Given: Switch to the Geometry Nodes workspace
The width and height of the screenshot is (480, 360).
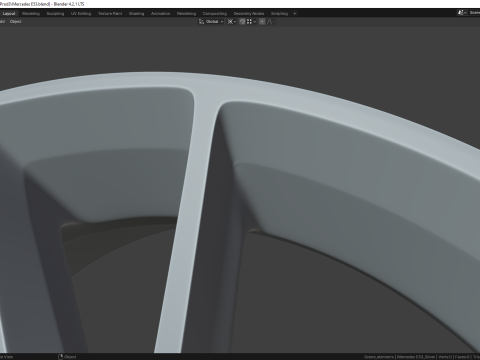Looking at the screenshot, I should [249, 14].
